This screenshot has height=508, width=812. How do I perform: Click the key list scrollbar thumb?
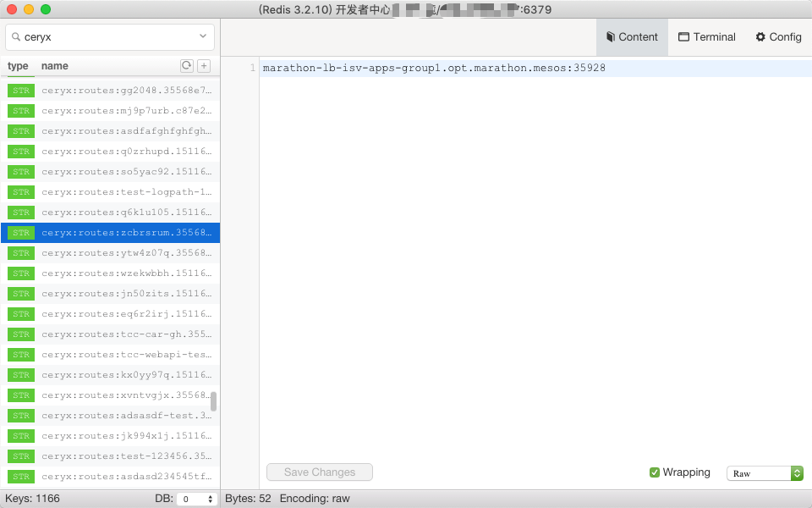(213, 401)
